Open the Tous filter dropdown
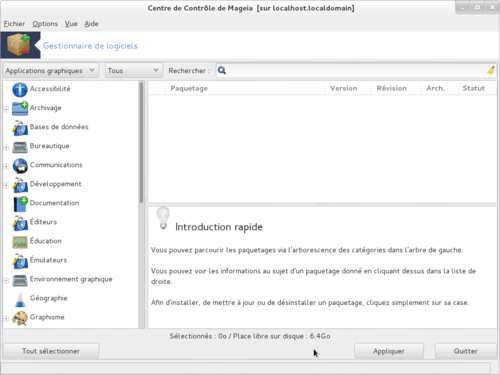500x375 pixels. [x=134, y=70]
